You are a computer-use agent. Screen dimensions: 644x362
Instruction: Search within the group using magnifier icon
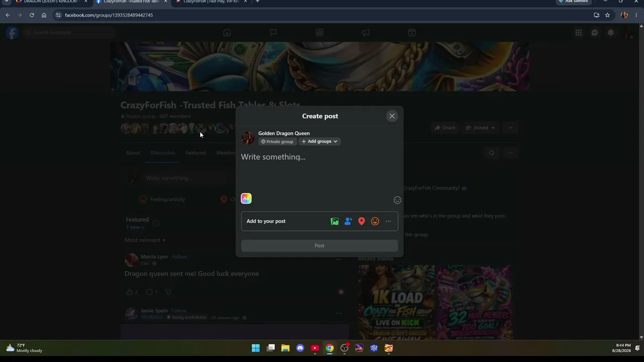coord(492,153)
